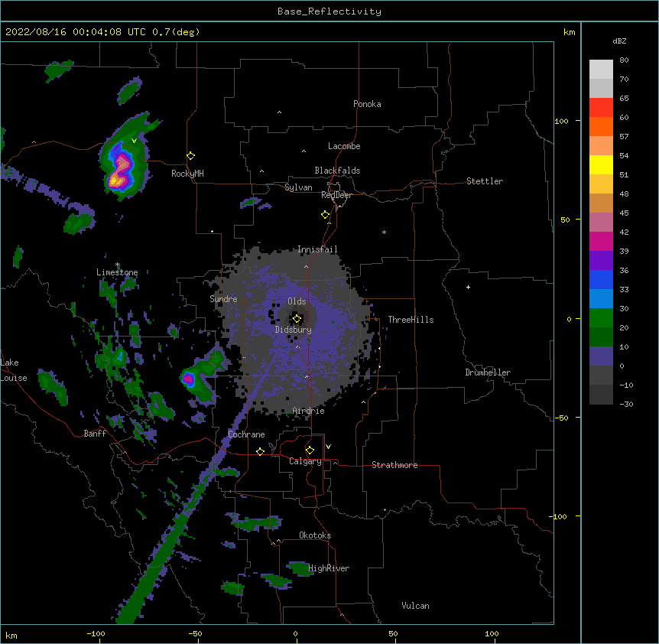Click the Stettler city label
The image size is (659, 644).
485,181
